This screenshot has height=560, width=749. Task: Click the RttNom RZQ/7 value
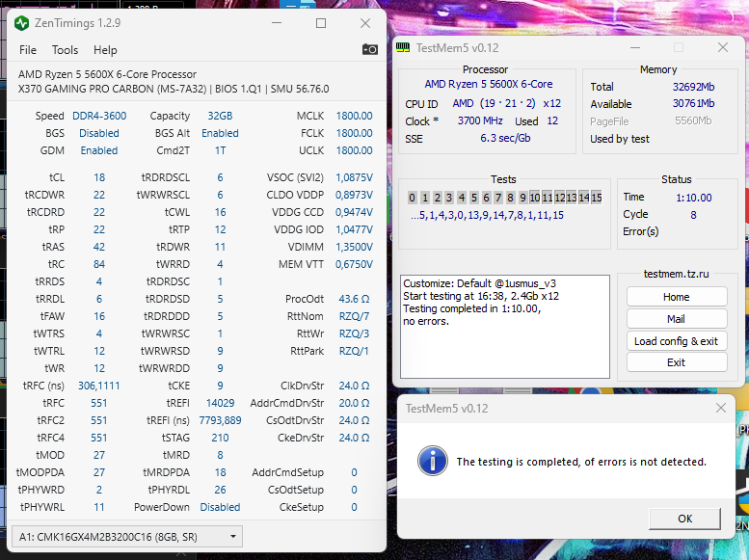[x=354, y=316]
